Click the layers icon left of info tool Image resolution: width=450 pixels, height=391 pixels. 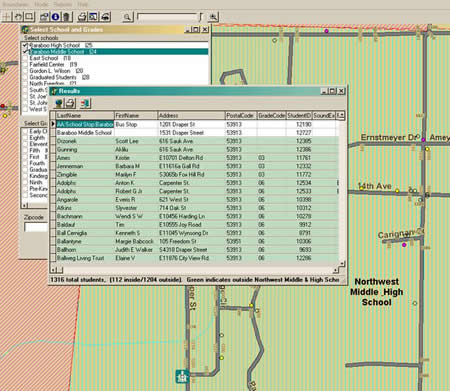point(44,17)
